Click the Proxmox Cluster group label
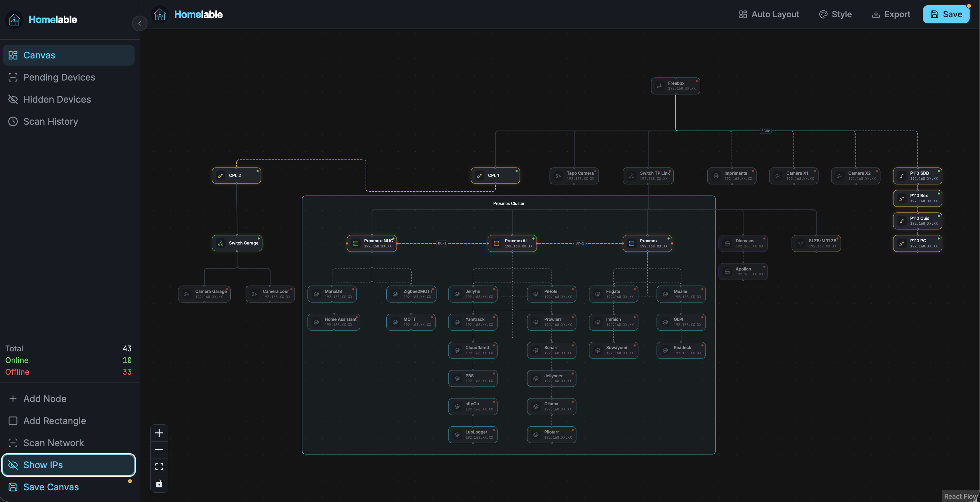 tap(509, 204)
